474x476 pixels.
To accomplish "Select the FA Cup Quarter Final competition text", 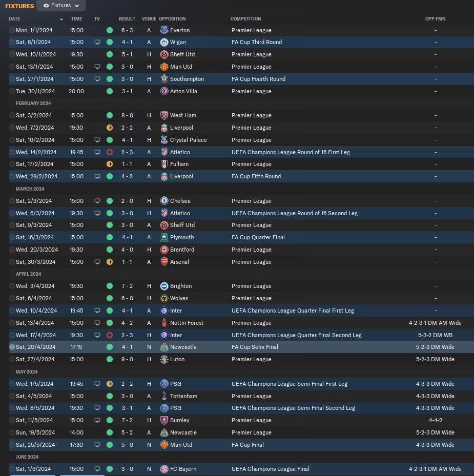I will point(258,237).
